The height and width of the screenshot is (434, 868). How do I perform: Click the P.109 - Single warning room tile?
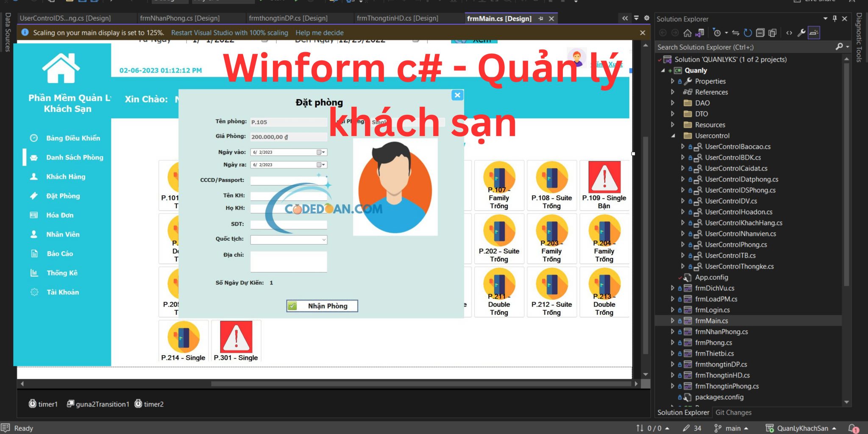coord(604,185)
